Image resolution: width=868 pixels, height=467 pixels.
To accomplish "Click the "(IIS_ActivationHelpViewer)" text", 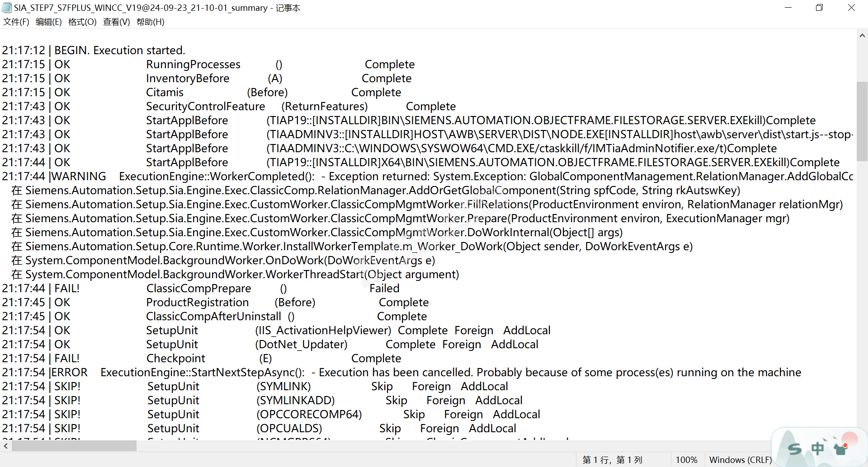I will pyautogui.click(x=323, y=330).
